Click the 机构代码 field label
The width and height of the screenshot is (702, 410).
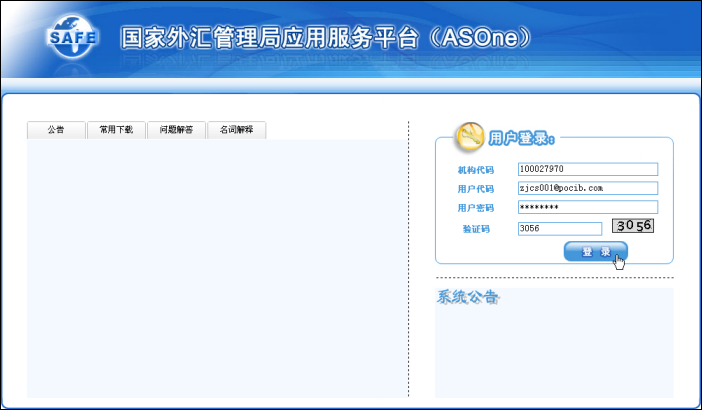475,170
